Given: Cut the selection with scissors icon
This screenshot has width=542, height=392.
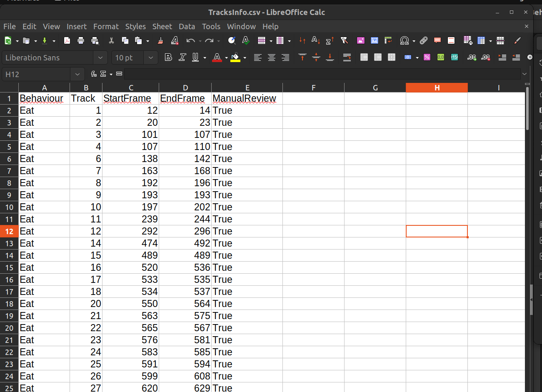Looking at the screenshot, I should [x=111, y=40].
